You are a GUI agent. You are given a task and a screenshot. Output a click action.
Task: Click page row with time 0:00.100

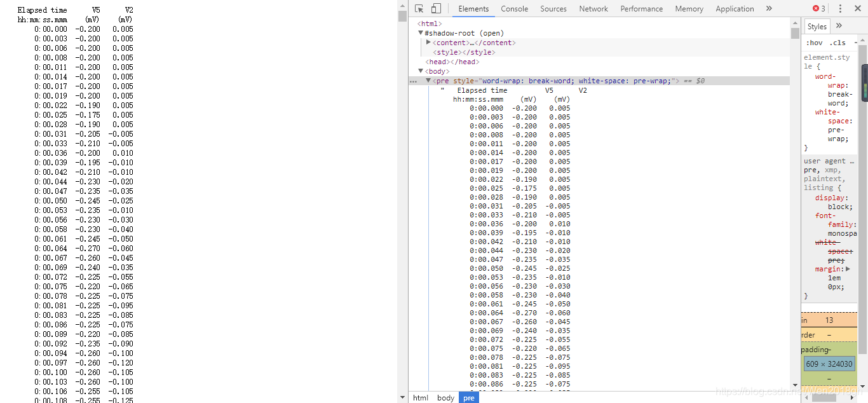[84, 372]
